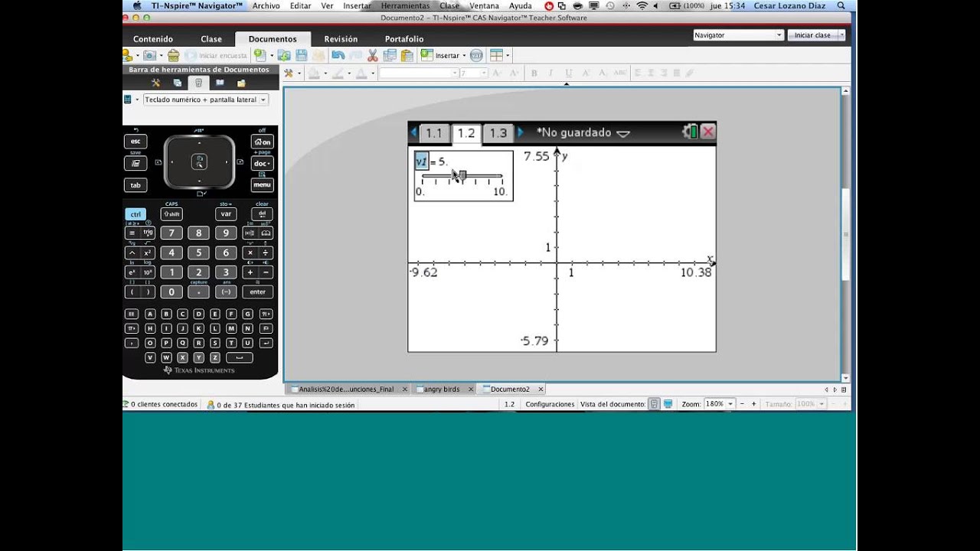
Task: Toggle the calculator ctrl key
Action: click(x=136, y=214)
